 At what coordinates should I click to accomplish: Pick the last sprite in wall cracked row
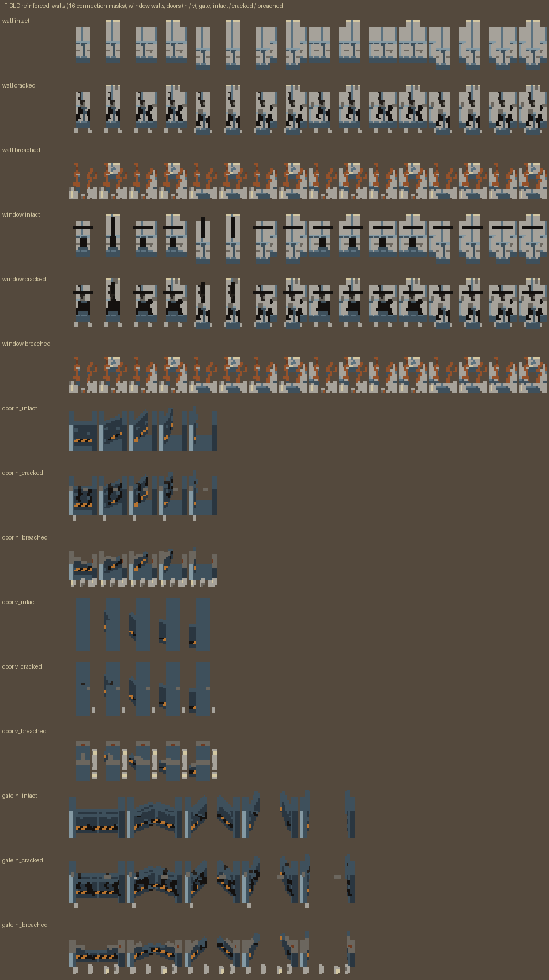click(x=532, y=109)
